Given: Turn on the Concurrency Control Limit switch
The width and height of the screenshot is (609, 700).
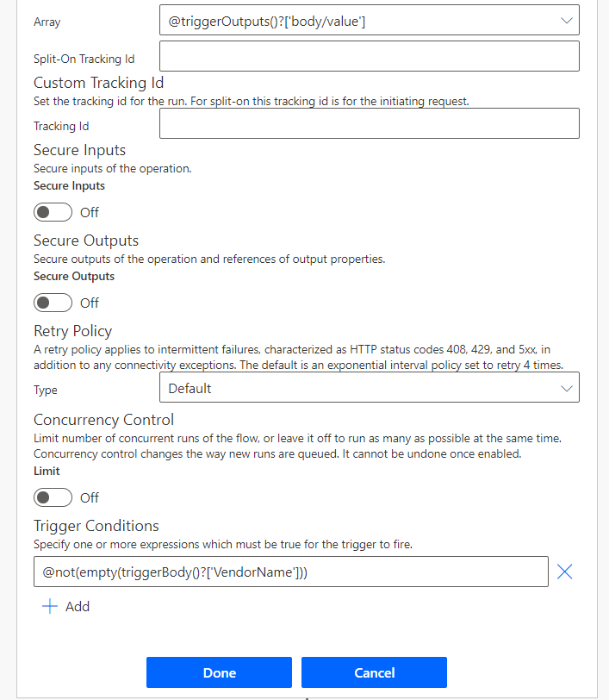Looking at the screenshot, I should click(x=53, y=497).
